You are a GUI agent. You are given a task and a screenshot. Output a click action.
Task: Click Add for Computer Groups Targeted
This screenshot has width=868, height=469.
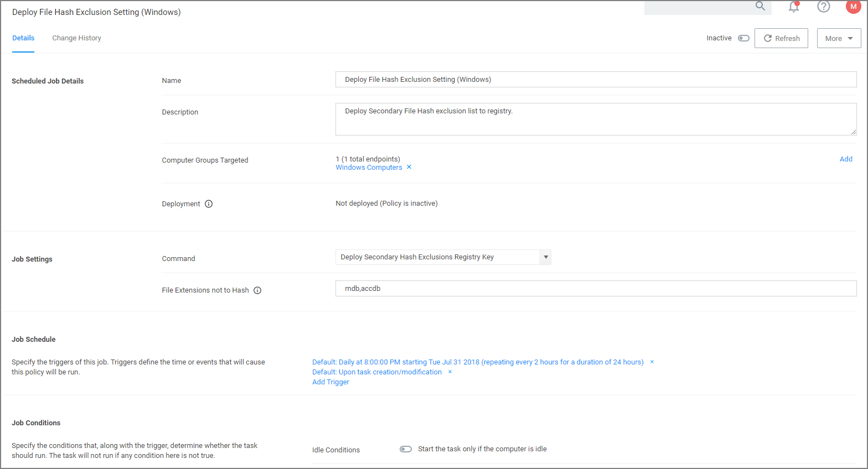pyautogui.click(x=846, y=159)
